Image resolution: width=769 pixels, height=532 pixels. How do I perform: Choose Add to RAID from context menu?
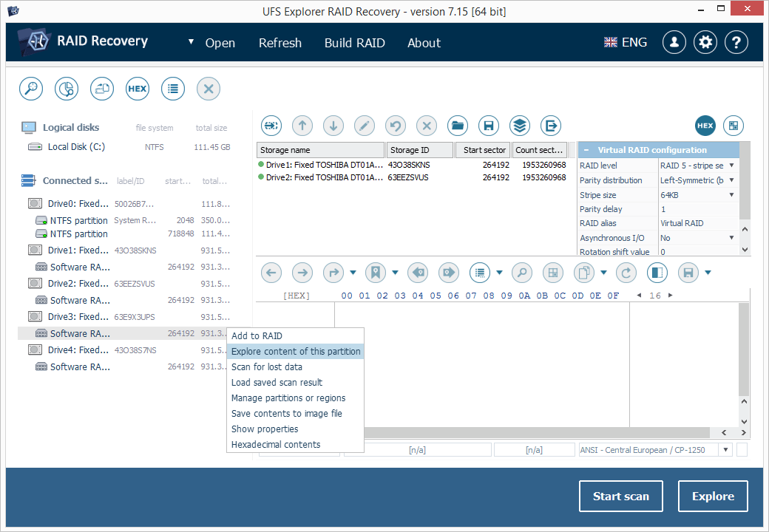pos(295,336)
